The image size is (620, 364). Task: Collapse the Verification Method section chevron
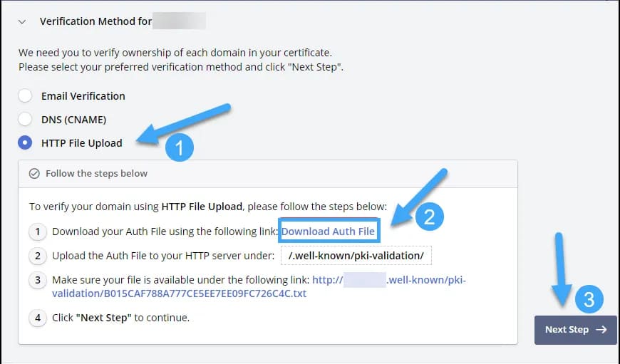click(22, 22)
